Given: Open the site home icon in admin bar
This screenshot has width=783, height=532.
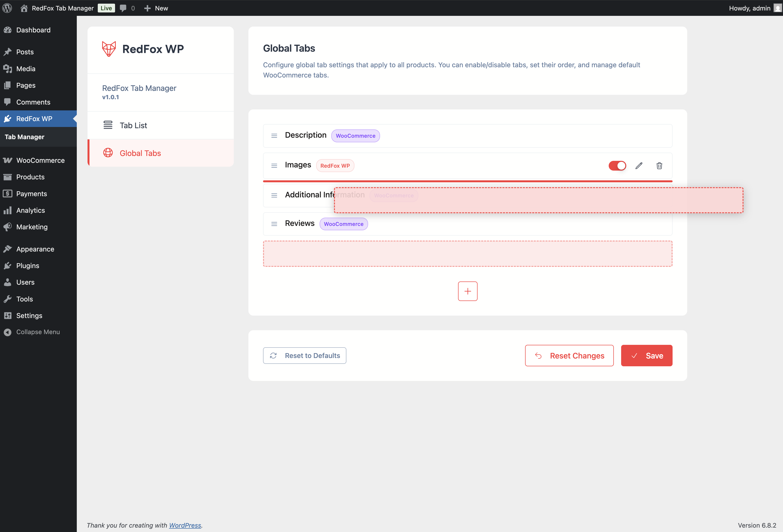Looking at the screenshot, I should point(24,8).
